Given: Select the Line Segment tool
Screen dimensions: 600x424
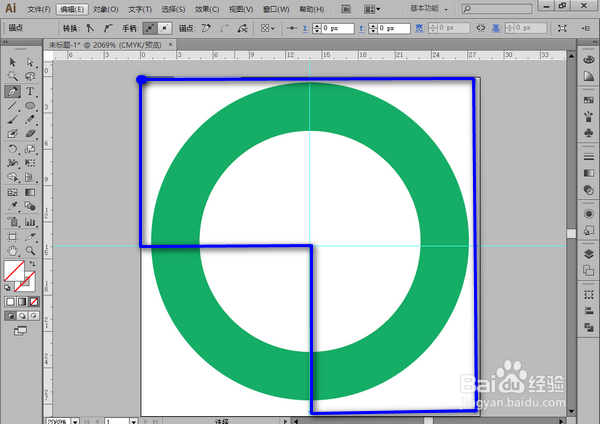Looking at the screenshot, I should [x=12, y=106].
